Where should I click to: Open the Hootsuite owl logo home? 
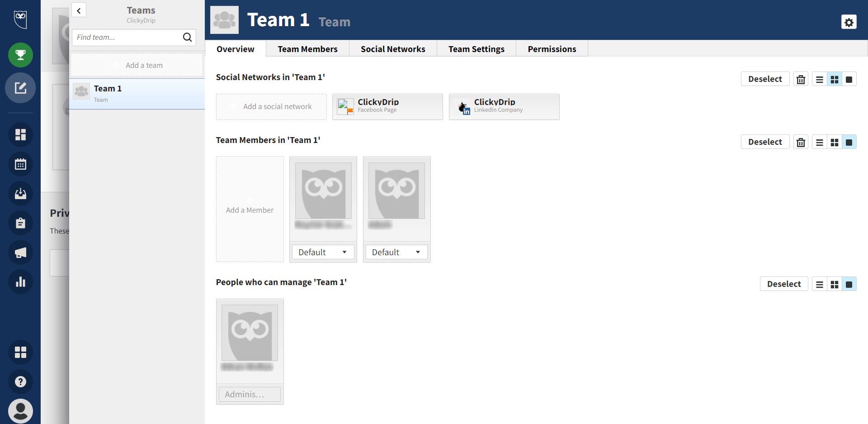pyautogui.click(x=20, y=19)
